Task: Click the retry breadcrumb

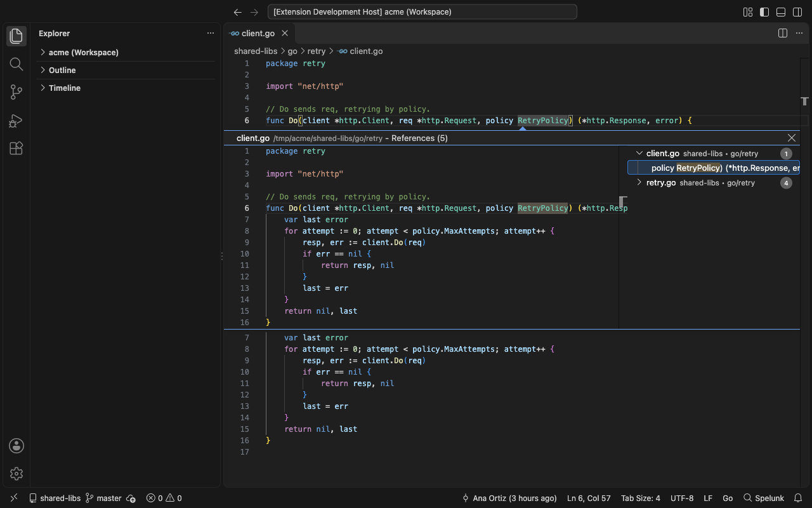Action: (x=317, y=51)
